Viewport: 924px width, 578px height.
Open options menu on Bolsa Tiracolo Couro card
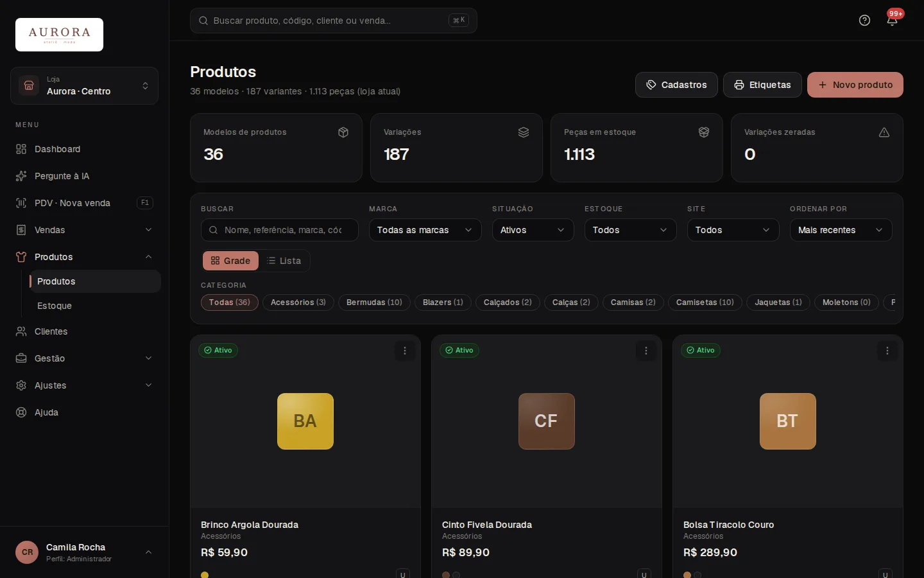click(887, 351)
